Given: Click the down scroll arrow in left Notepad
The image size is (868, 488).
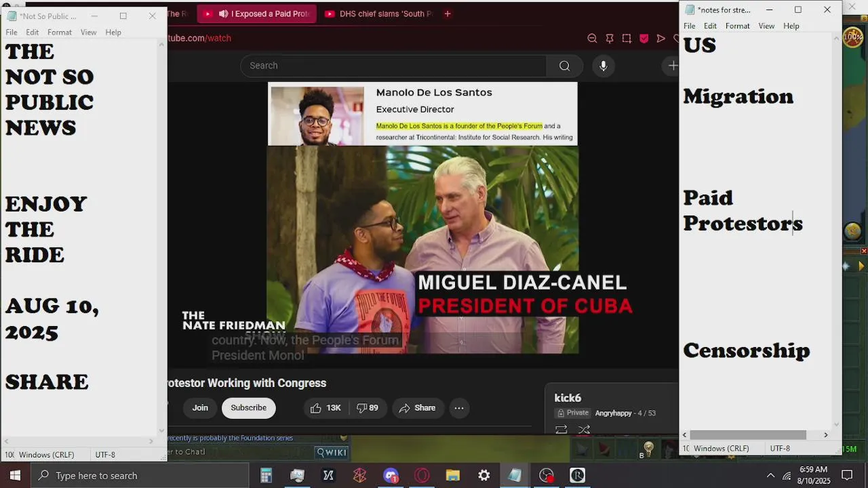Looking at the screenshot, I should (161, 430).
